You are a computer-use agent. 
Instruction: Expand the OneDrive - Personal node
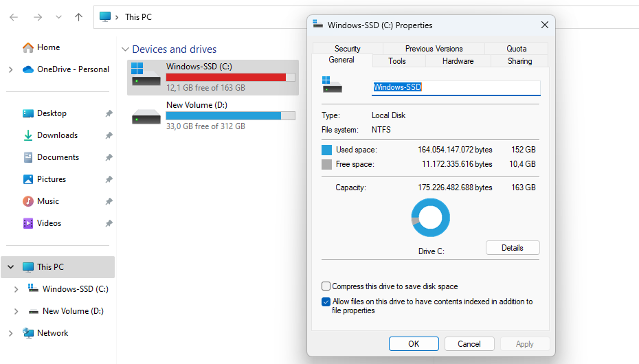point(10,69)
